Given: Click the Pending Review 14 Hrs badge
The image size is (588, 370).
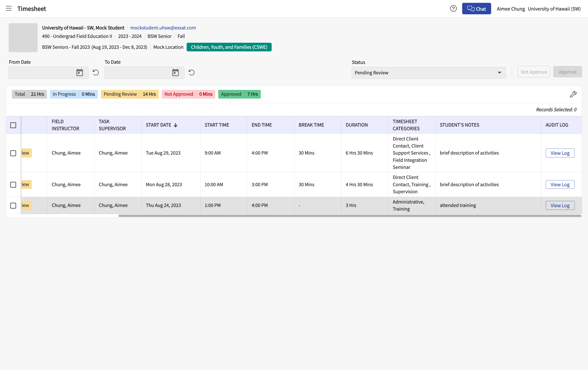Looking at the screenshot, I should (x=130, y=94).
